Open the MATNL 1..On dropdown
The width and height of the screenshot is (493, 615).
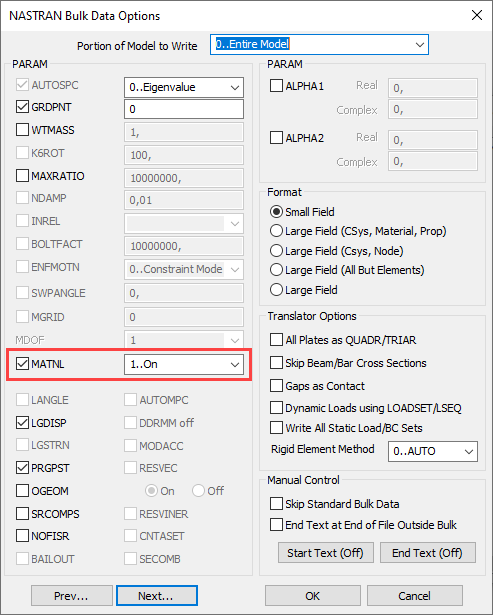[184, 364]
